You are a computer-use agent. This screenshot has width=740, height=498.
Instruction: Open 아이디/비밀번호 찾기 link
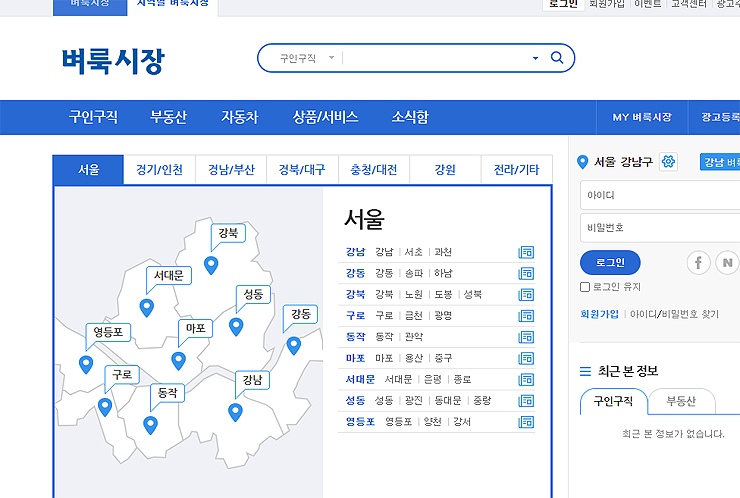(674, 314)
